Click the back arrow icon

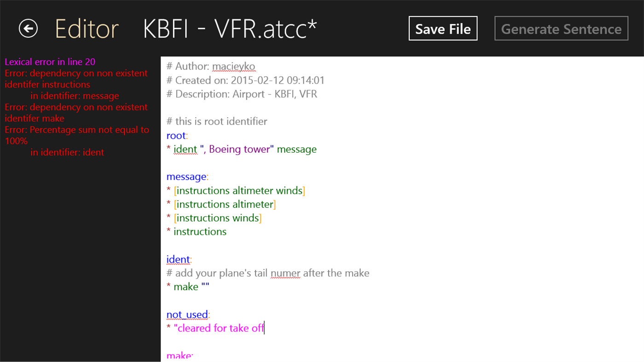[28, 29]
